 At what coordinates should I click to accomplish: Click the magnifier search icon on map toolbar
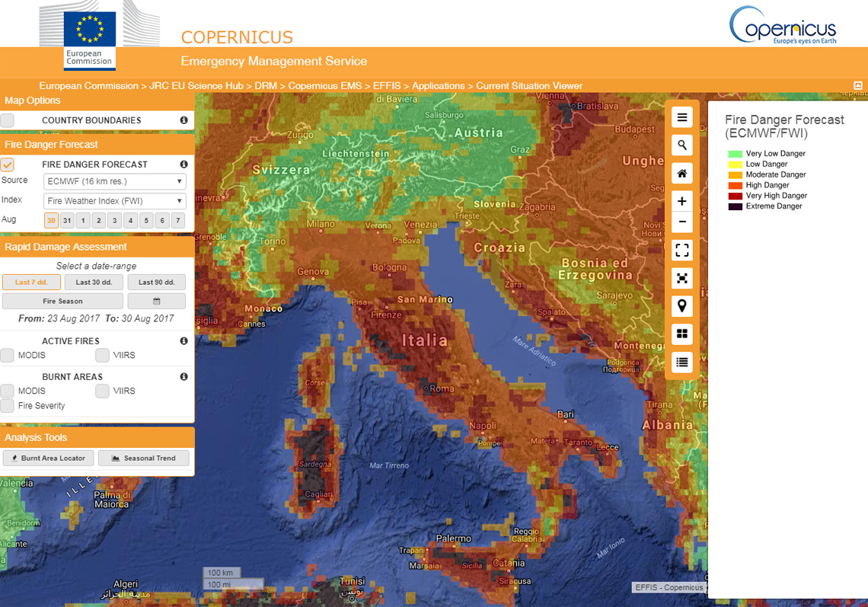coord(682,145)
